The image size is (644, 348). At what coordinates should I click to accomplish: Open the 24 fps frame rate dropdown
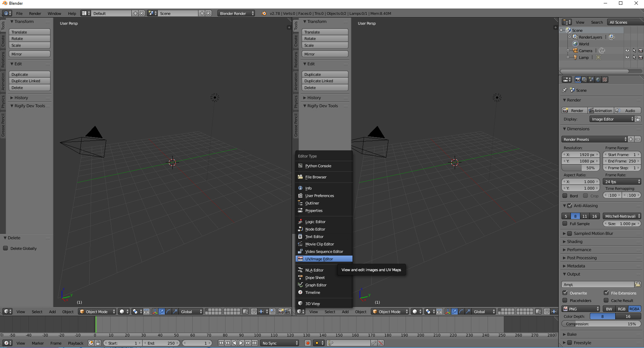(622, 182)
